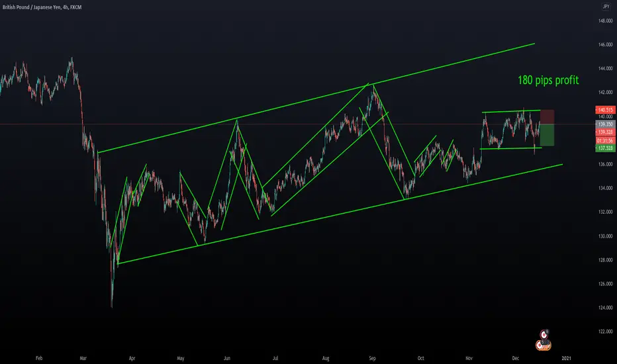Select the '180 pips profit' text annotation
Image resolution: width=617 pixels, height=364 pixels.
(548, 80)
